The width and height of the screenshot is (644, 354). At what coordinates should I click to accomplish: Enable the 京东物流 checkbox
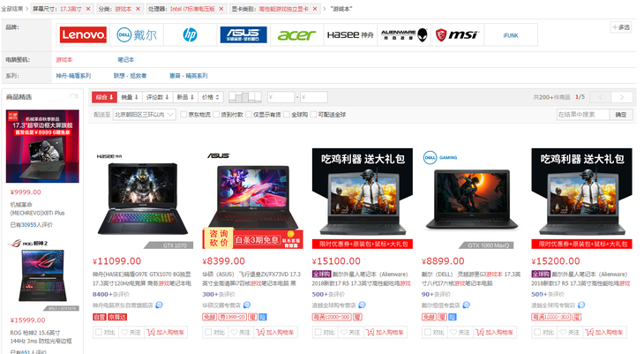pyautogui.click(x=183, y=115)
